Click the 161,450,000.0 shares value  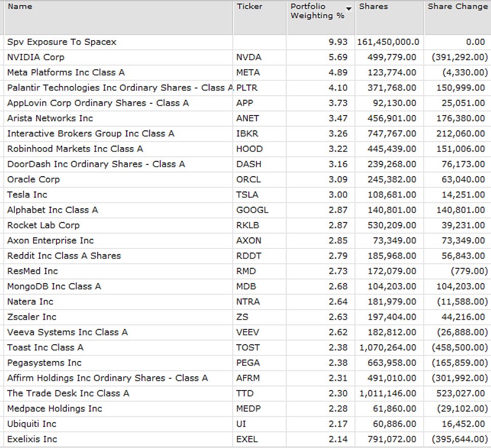[388, 42]
